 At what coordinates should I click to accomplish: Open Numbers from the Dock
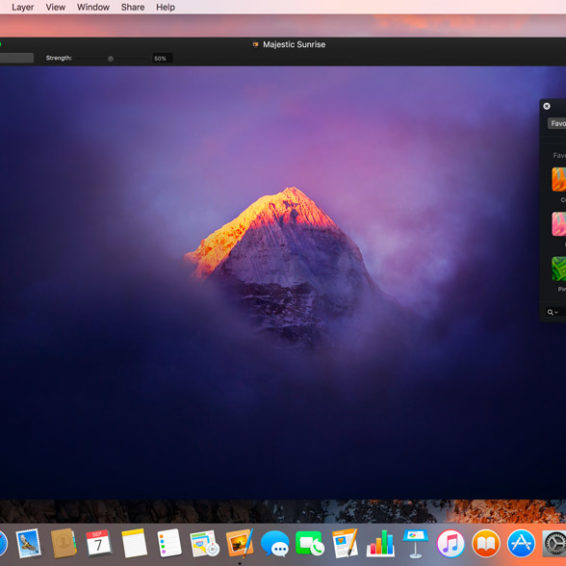pos(380,544)
